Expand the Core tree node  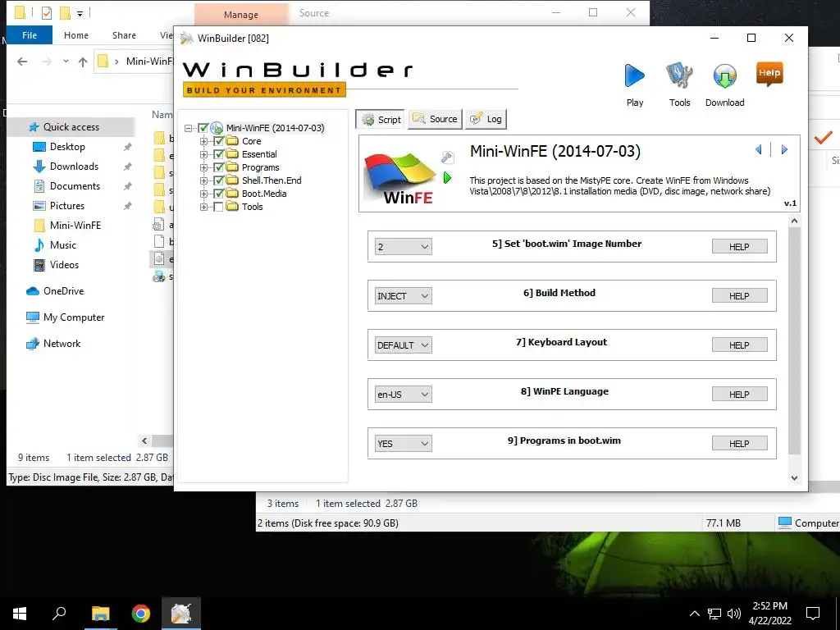[x=203, y=141]
